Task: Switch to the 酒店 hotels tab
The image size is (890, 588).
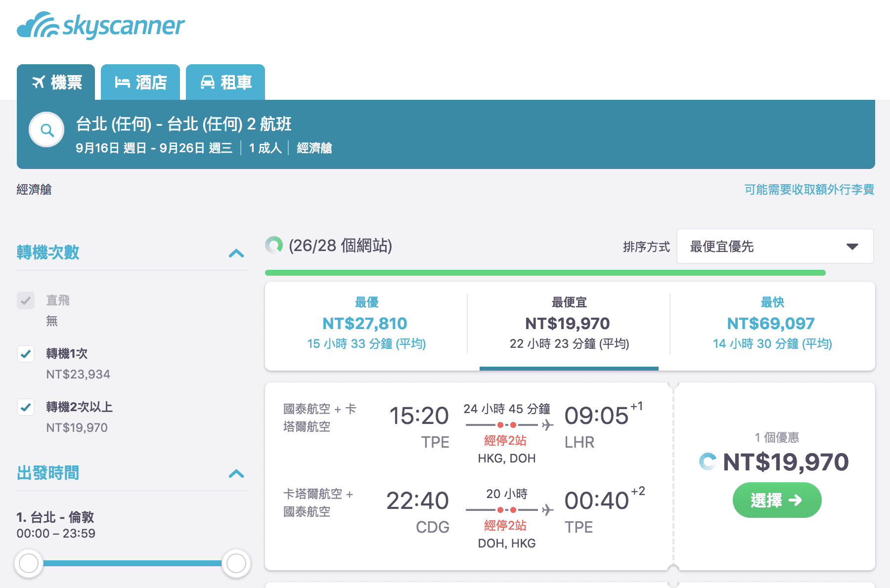Action: (x=140, y=82)
